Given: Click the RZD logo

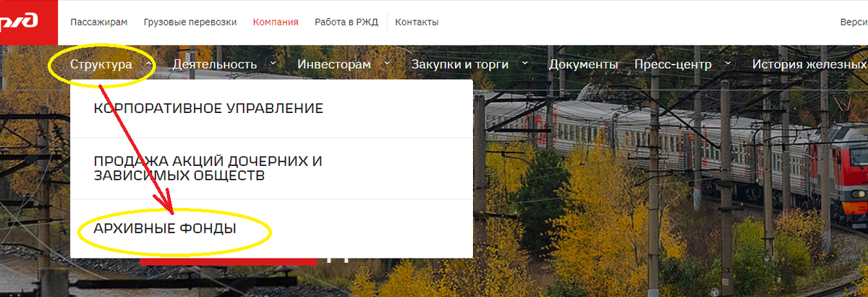Looking at the screenshot, I should point(27,22).
